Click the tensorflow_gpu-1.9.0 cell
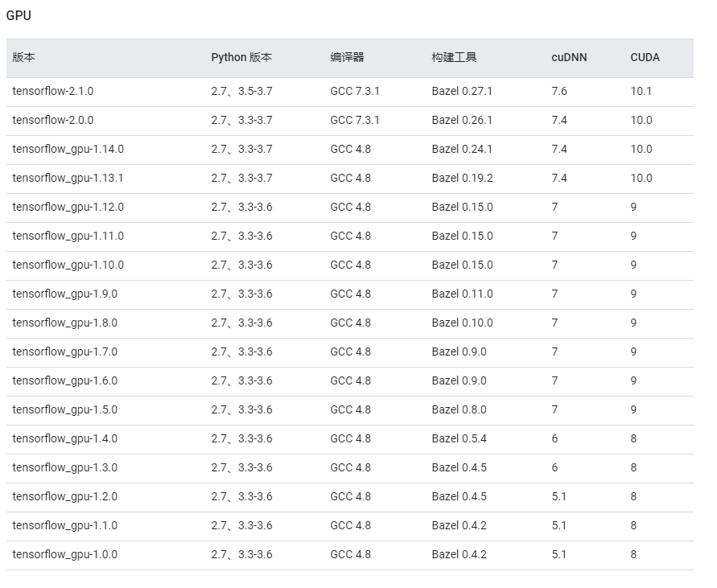717x588 pixels. (65, 294)
